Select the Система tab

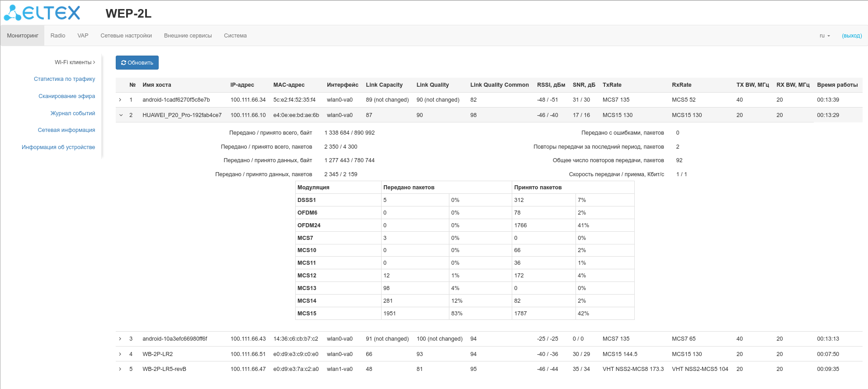click(x=235, y=36)
